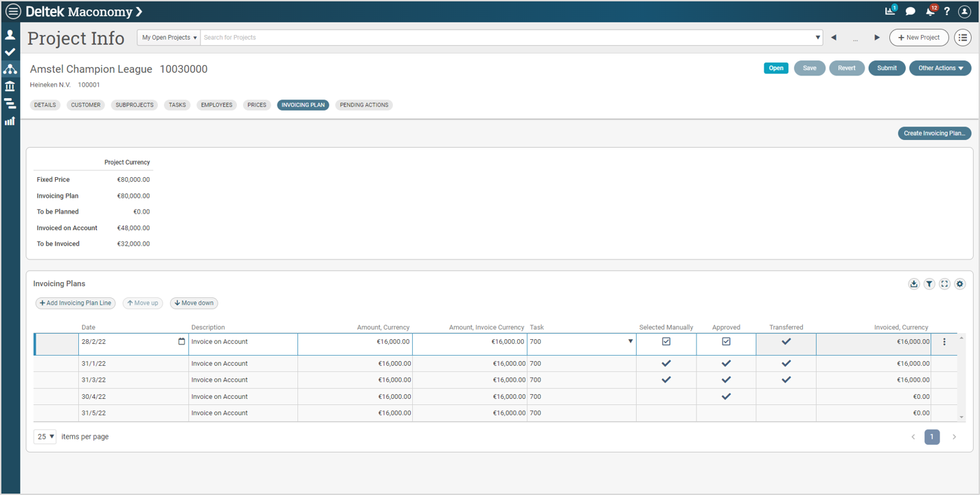Screen dimensions: 980x495
Task: Expand the Task 700 dropdown in first row
Action: tap(630, 341)
